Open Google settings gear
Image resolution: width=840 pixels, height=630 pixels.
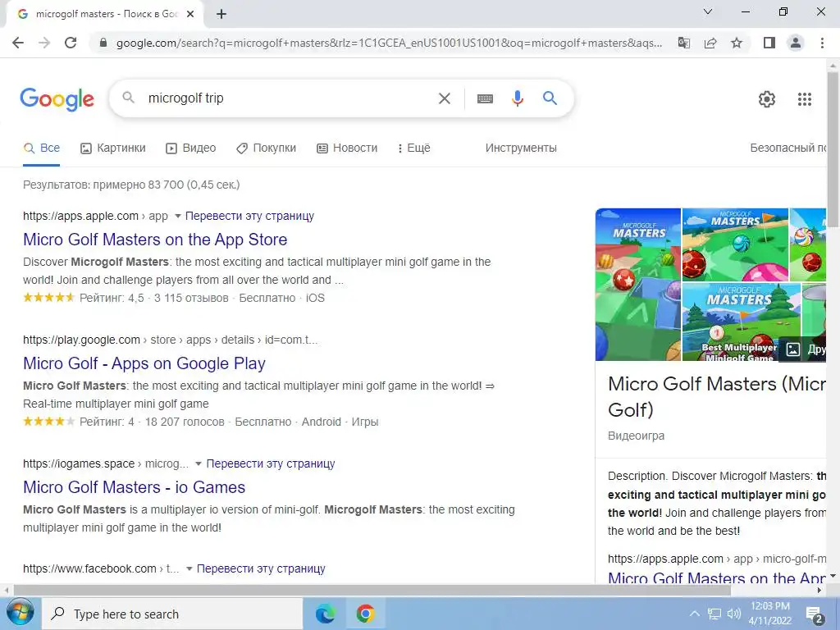tap(767, 99)
